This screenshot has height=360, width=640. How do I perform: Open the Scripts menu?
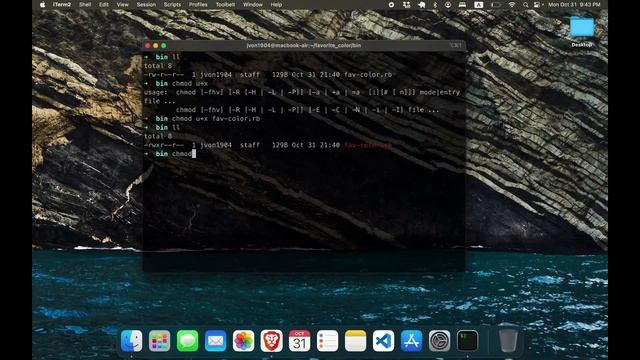click(172, 4)
